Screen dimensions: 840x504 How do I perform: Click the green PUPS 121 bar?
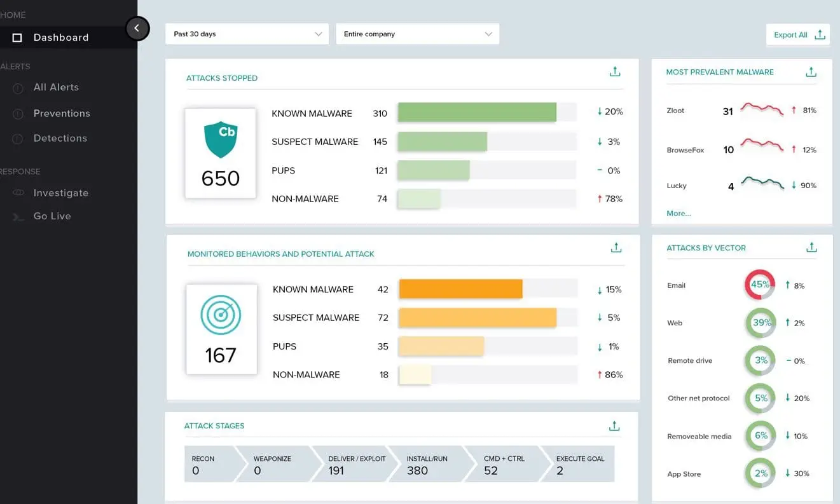(434, 170)
